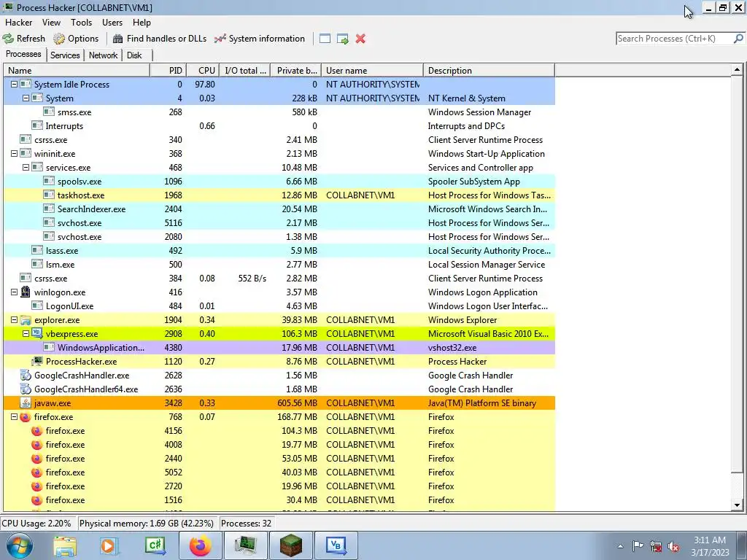Open Visual C# Express taskbar icon

(x=155, y=545)
